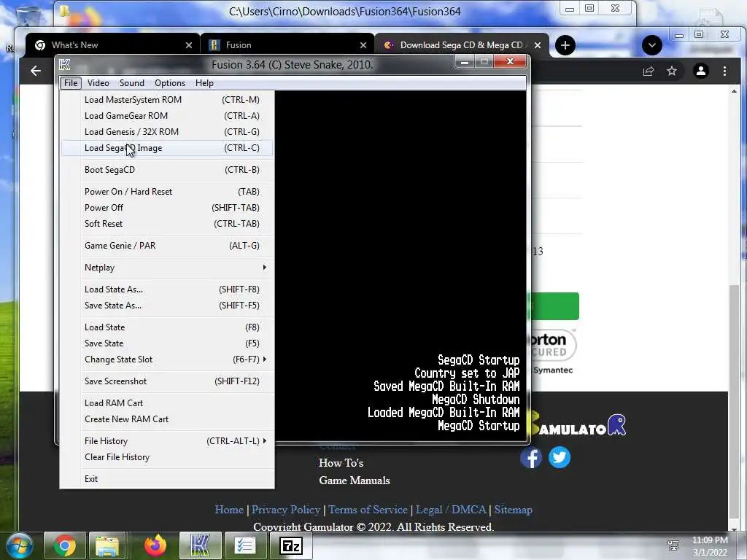Viewport: 747px width, 560px height.
Task: Open the Privacy Policy footer link
Action: pos(286,510)
